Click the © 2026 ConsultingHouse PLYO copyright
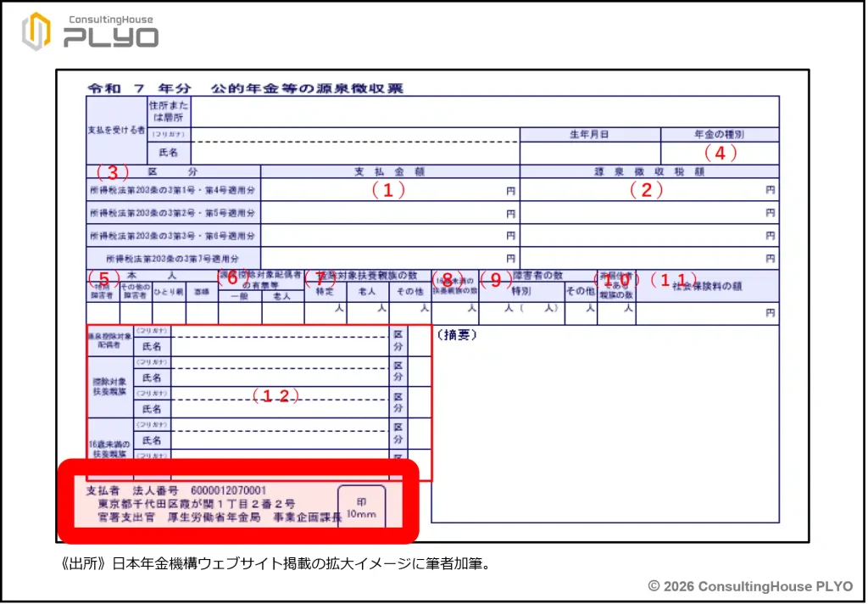This screenshot has height=604, width=868. coord(749,585)
